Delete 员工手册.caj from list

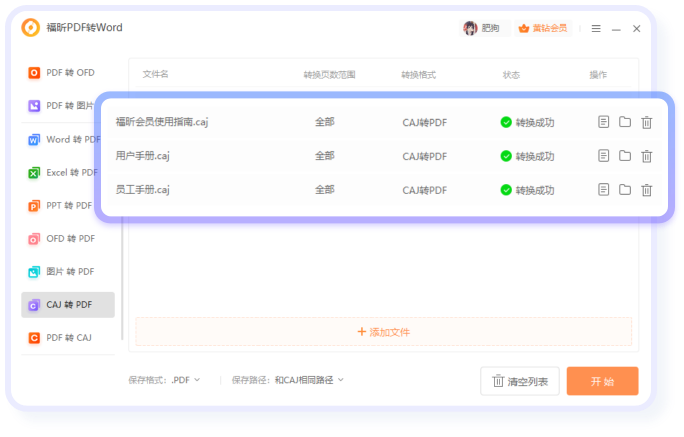tap(646, 190)
